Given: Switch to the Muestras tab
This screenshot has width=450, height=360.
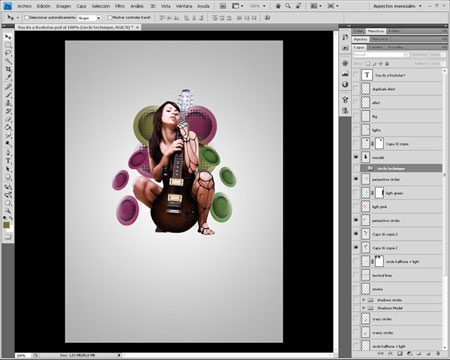Looking at the screenshot, I should [x=376, y=31].
